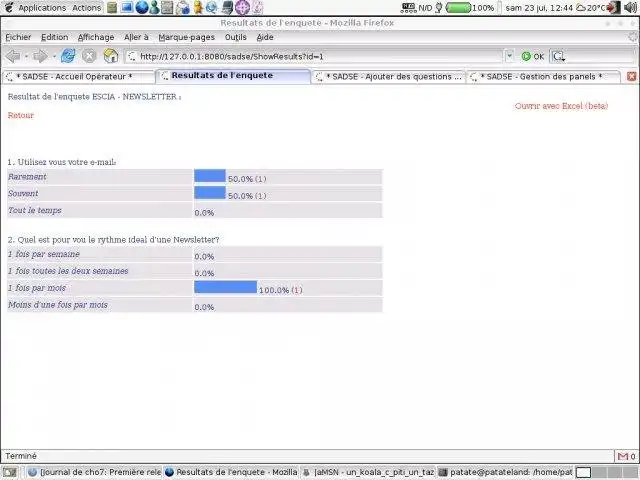The image size is (640, 480).
Task: Launch the mail envelope panel launcher icon
Action: pyautogui.click(x=183, y=7)
